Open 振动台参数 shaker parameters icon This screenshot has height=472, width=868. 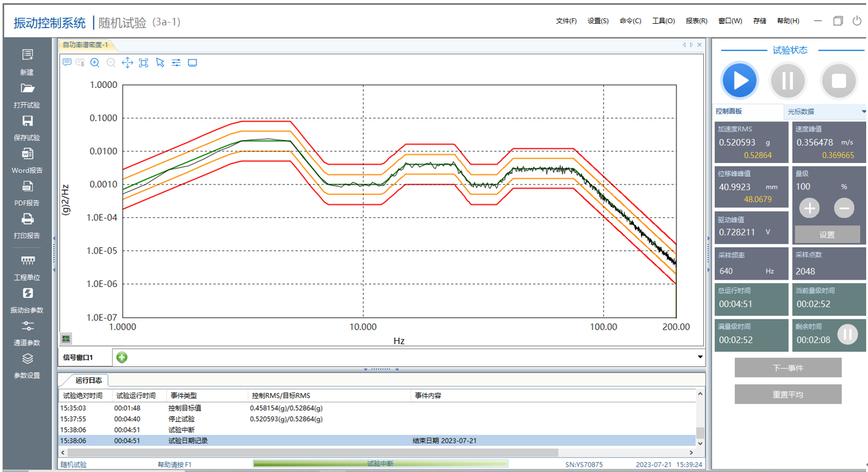click(27, 294)
